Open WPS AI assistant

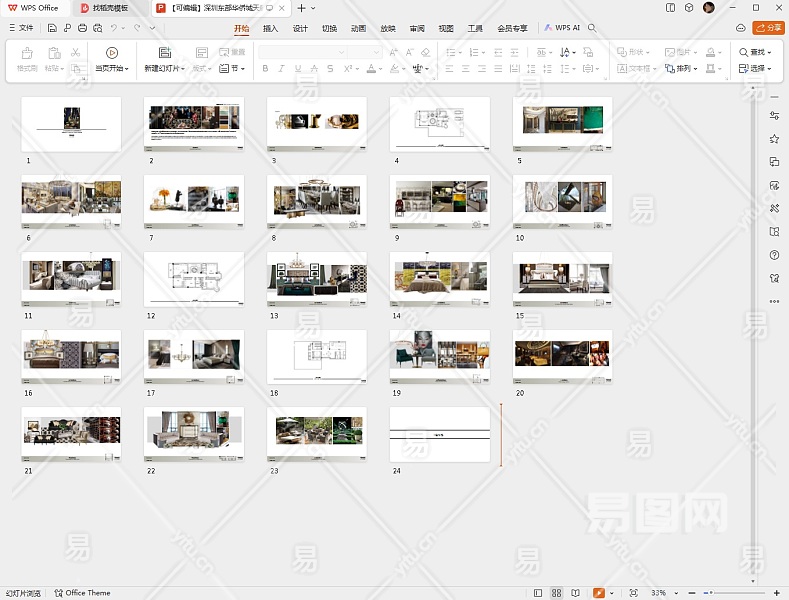[562, 28]
